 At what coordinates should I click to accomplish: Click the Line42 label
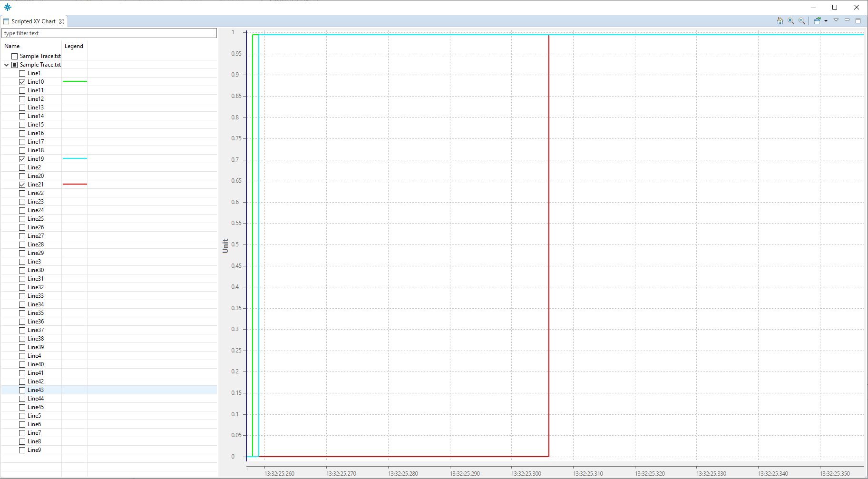pyautogui.click(x=36, y=381)
